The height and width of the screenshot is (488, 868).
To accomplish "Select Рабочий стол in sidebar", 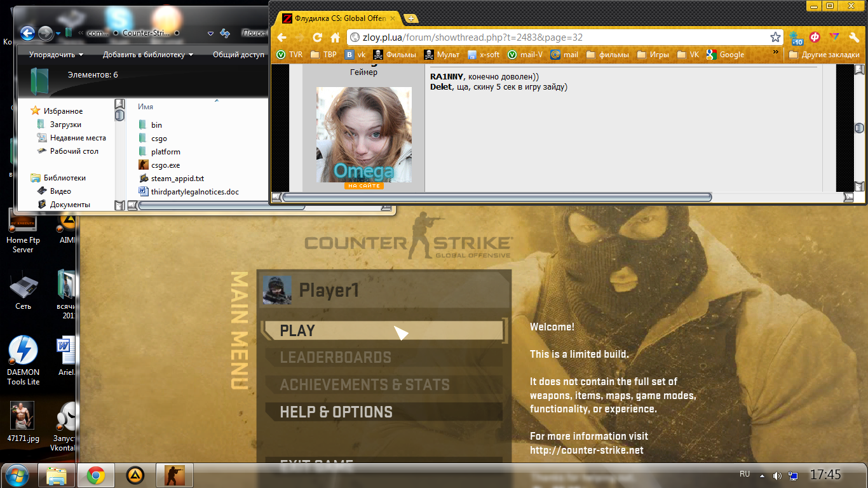I will (68, 151).
